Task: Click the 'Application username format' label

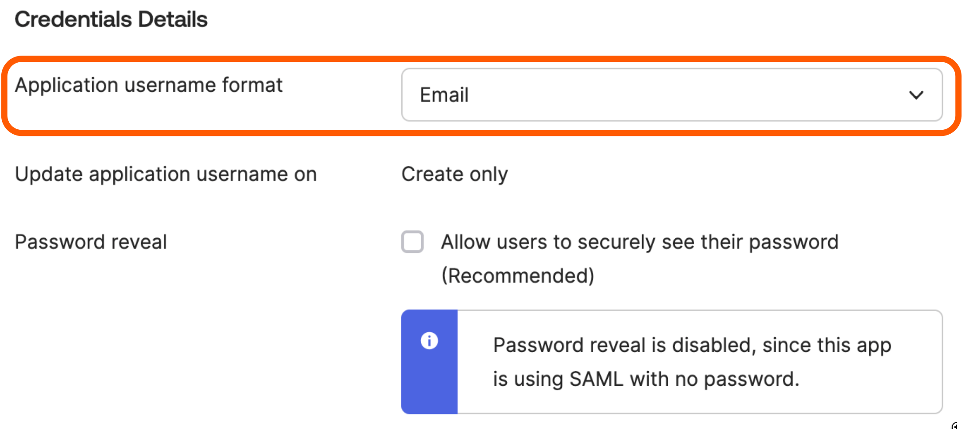Action: [x=149, y=85]
